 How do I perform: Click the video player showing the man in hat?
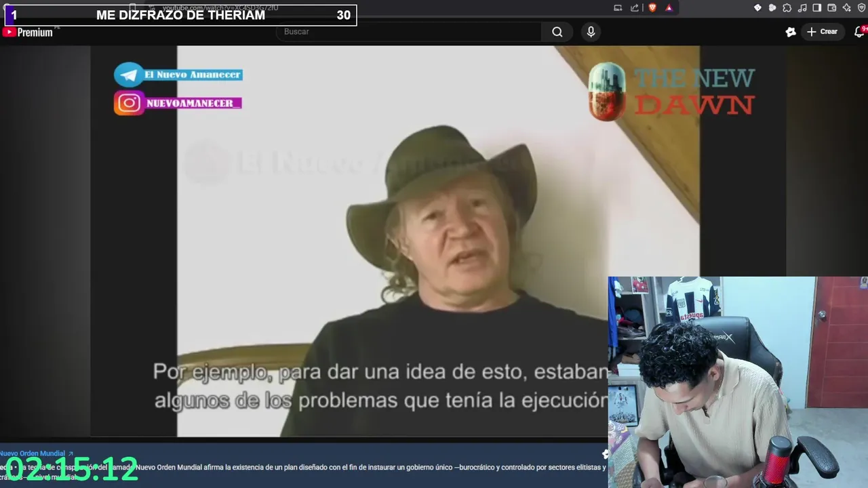(x=438, y=241)
